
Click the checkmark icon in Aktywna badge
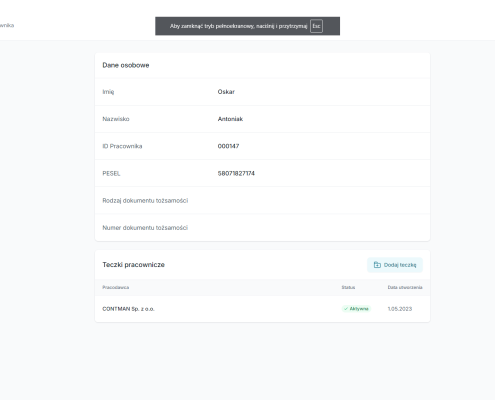coord(346,309)
